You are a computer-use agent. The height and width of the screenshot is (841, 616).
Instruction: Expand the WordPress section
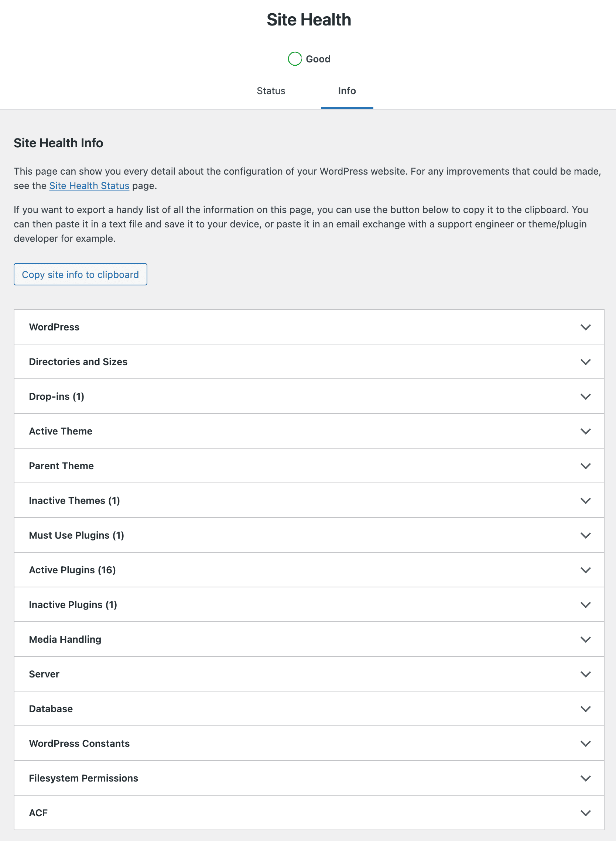308,327
